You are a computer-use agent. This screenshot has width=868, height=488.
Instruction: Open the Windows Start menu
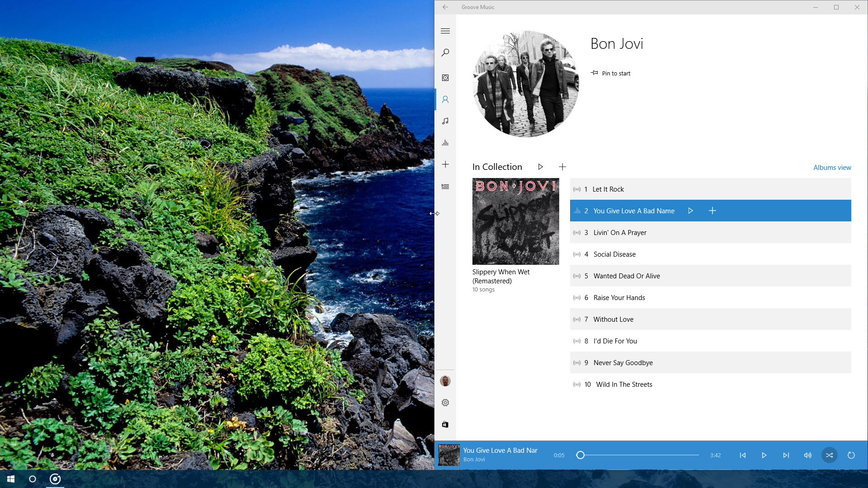click(11, 479)
